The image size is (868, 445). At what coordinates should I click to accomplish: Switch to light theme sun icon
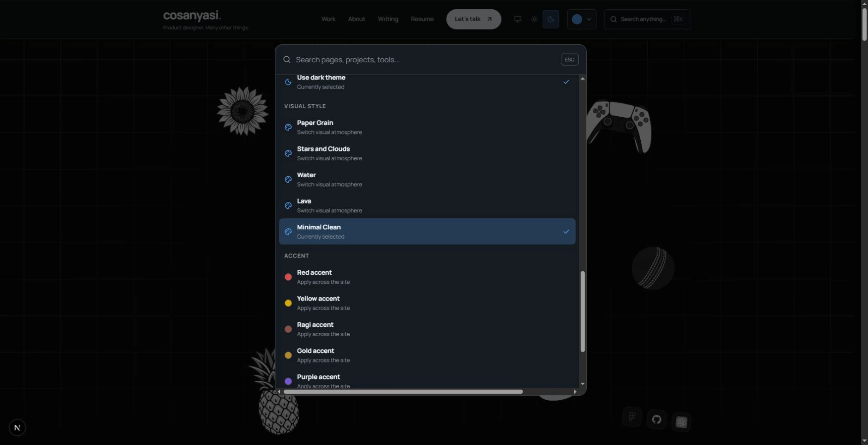click(x=534, y=19)
